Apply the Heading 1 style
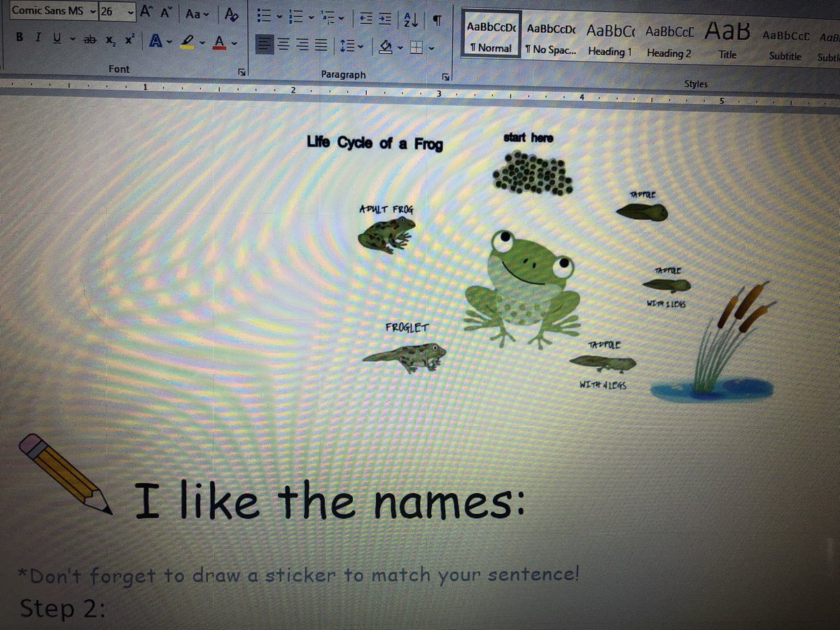Image resolution: width=840 pixels, height=630 pixels. pos(610,40)
